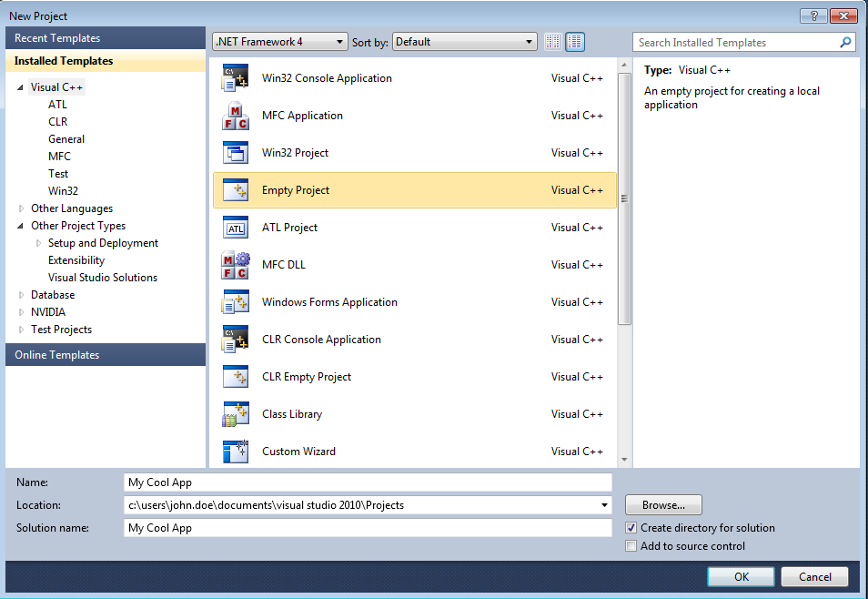Click the Windows Forms Application icon
This screenshot has width=868, height=599.
pos(235,303)
